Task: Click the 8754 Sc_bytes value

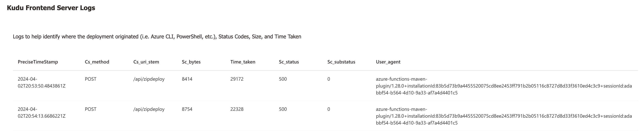Action: (187, 109)
